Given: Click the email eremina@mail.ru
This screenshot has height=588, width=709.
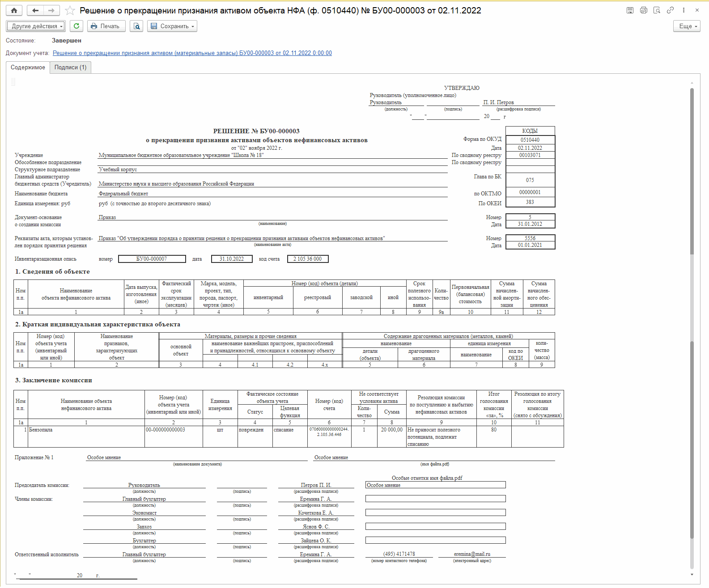Looking at the screenshot, I should click(x=472, y=554).
